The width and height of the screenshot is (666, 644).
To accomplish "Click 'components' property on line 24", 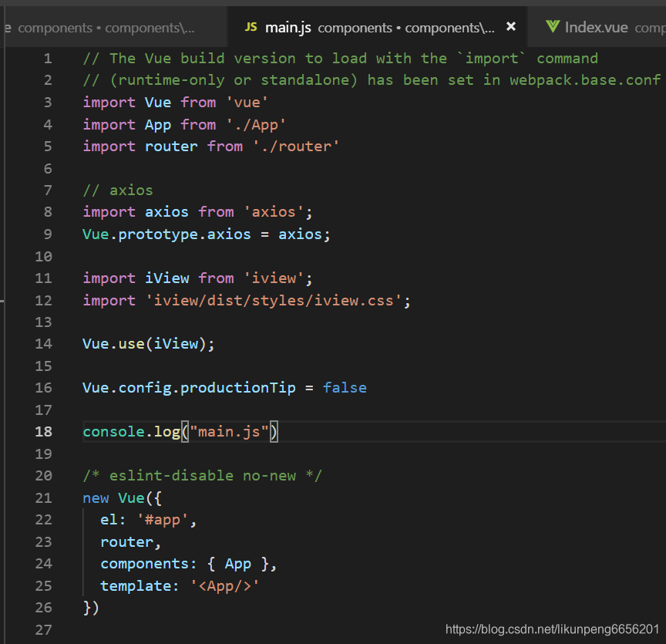I will pyautogui.click(x=144, y=564).
